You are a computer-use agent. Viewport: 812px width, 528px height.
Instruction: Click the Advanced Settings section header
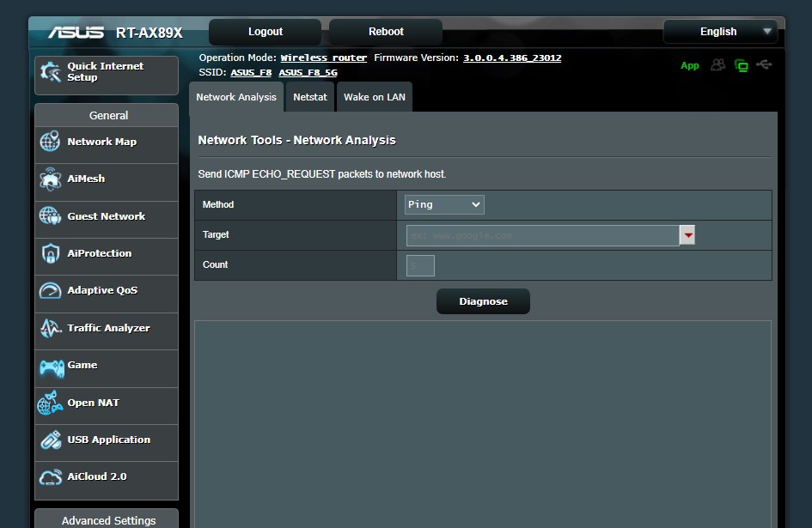tap(107, 519)
